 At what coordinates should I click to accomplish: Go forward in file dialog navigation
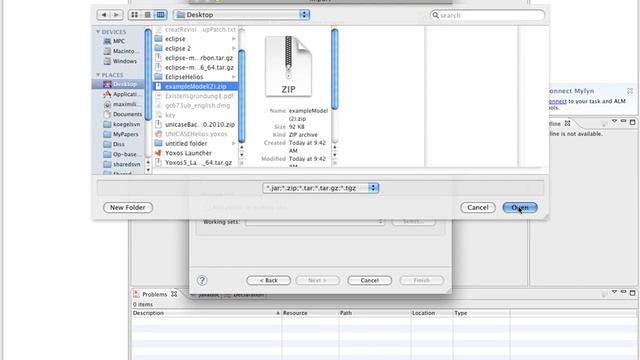click(x=116, y=15)
